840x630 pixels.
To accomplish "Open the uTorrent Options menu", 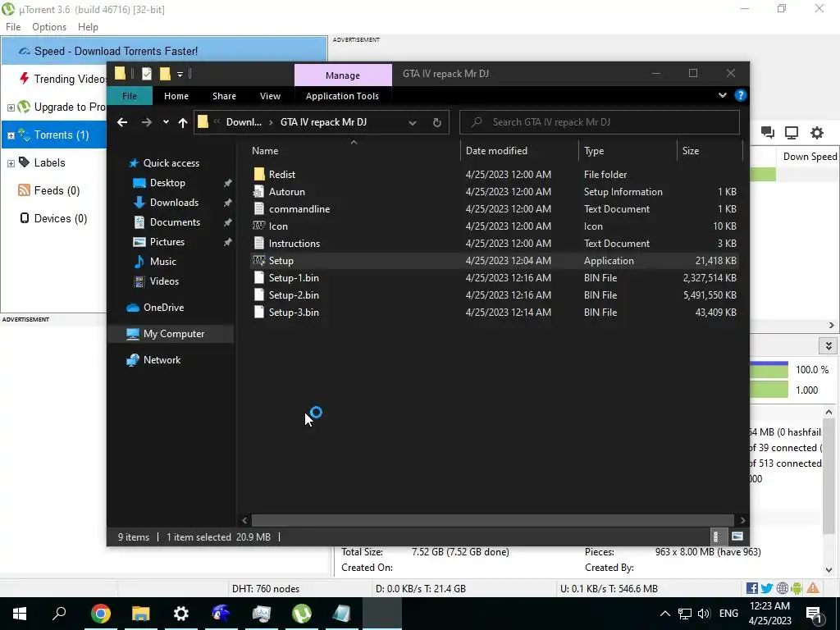I will [x=49, y=27].
